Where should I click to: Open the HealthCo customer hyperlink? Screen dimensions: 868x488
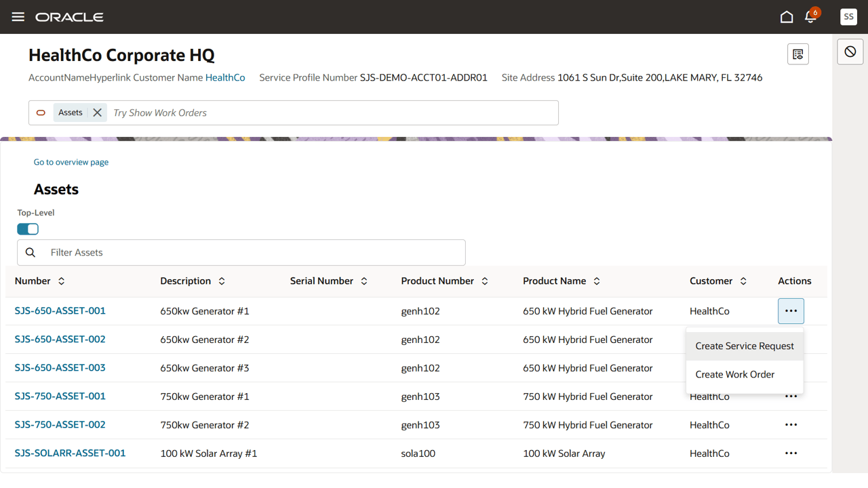click(x=224, y=77)
